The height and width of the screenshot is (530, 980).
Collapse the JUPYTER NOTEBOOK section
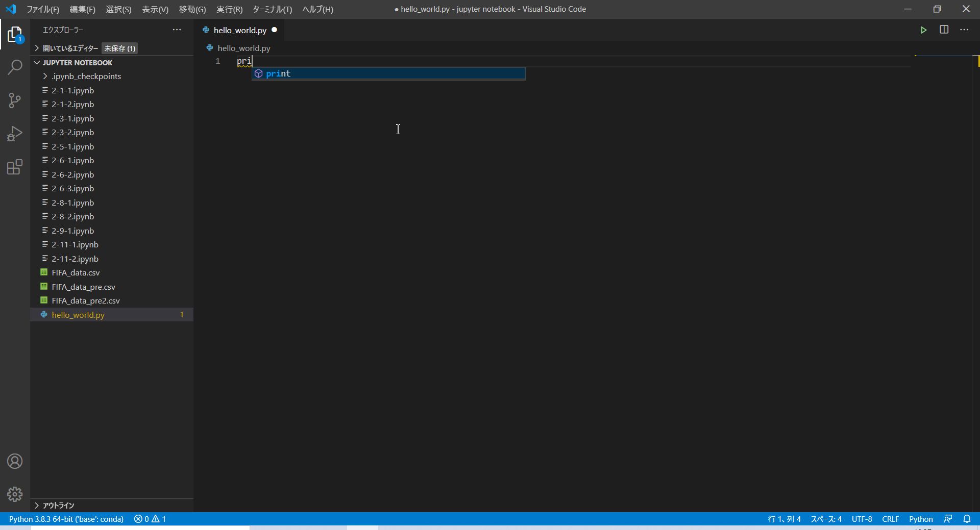[36, 62]
